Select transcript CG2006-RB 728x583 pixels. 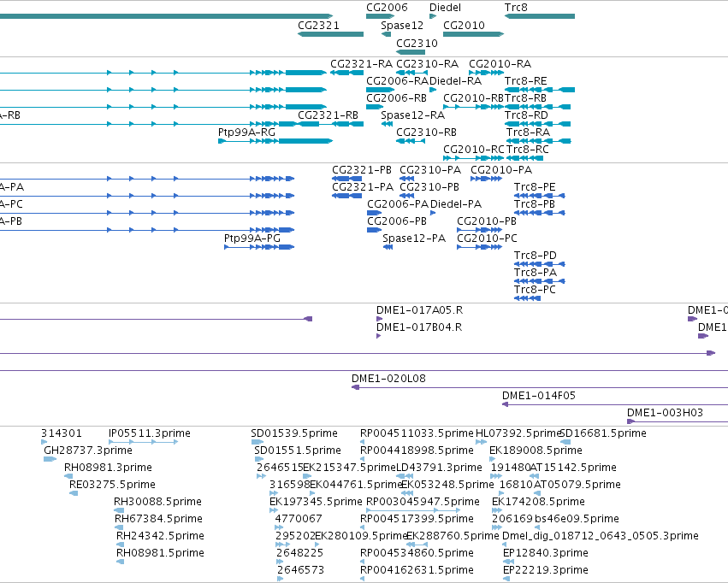[x=374, y=107]
